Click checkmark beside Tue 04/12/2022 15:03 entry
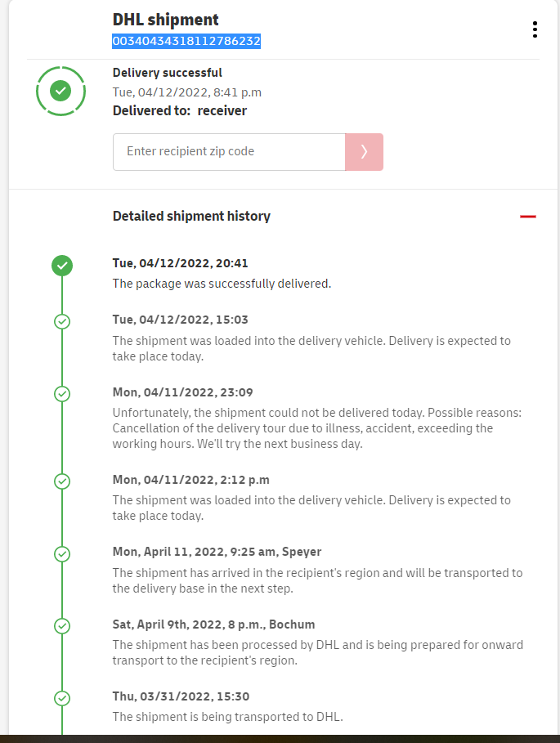The width and height of the screenshot is (560, 743). click(62, 321)
